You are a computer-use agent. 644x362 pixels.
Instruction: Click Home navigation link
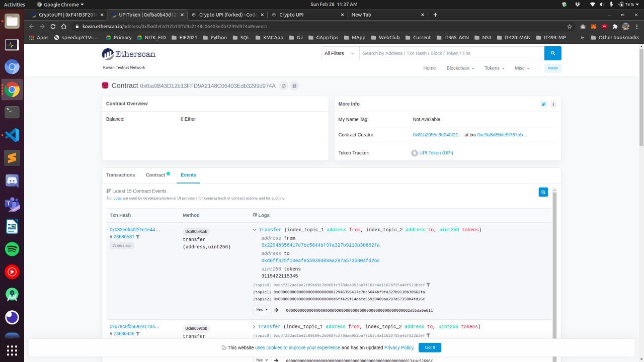(x=430, y=68)
